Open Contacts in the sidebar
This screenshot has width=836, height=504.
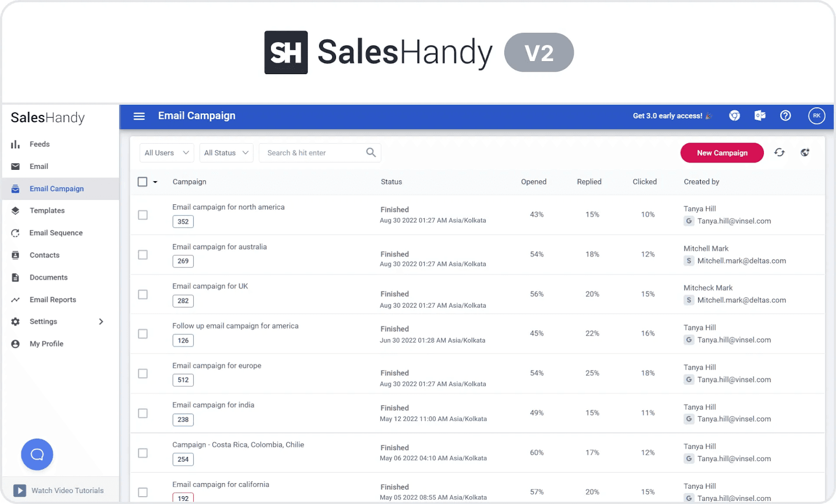pos(44,255)
